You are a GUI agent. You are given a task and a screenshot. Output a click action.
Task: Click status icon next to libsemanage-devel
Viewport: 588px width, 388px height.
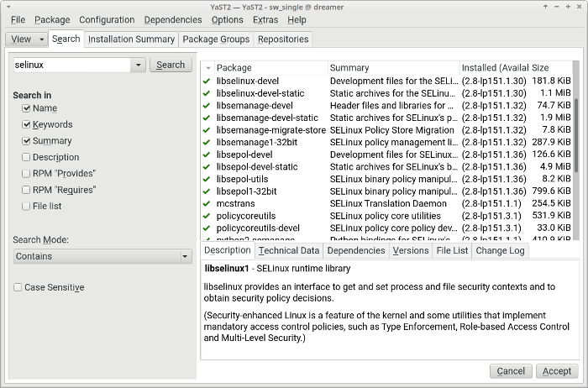[x=207, y=106]
